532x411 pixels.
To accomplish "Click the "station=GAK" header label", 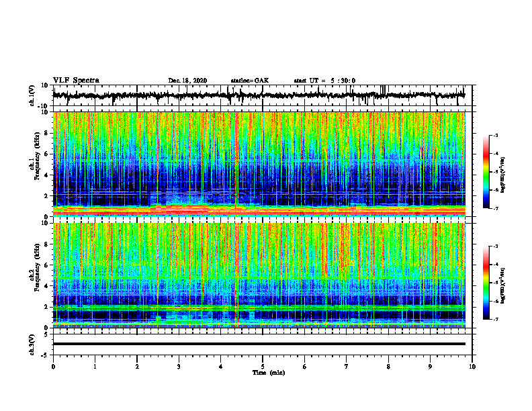I will click(250, 81).
